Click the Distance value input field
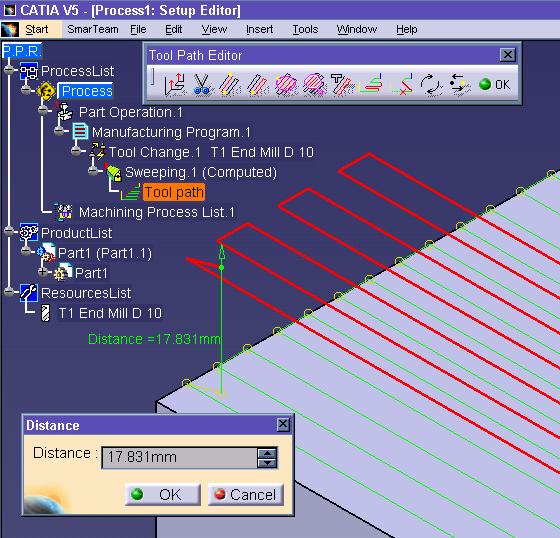Image resolution: width=560 pixels, height=538 pixels. point(179,457)
